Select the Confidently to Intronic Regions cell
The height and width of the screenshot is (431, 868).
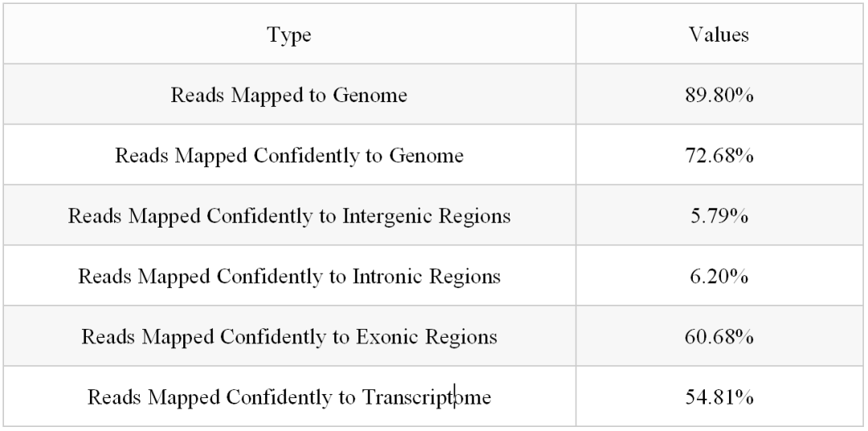pyautogui.click(x=289, y=276)
